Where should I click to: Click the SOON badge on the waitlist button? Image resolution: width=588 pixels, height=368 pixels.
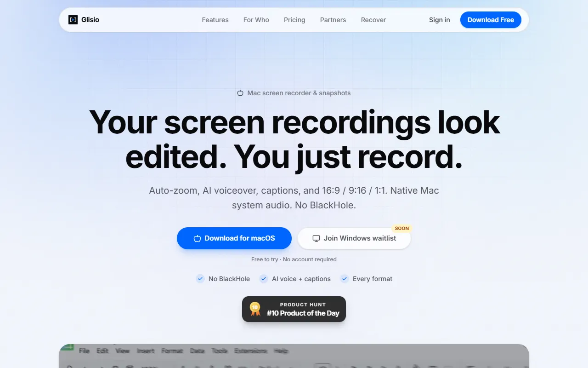click(402, 228)
